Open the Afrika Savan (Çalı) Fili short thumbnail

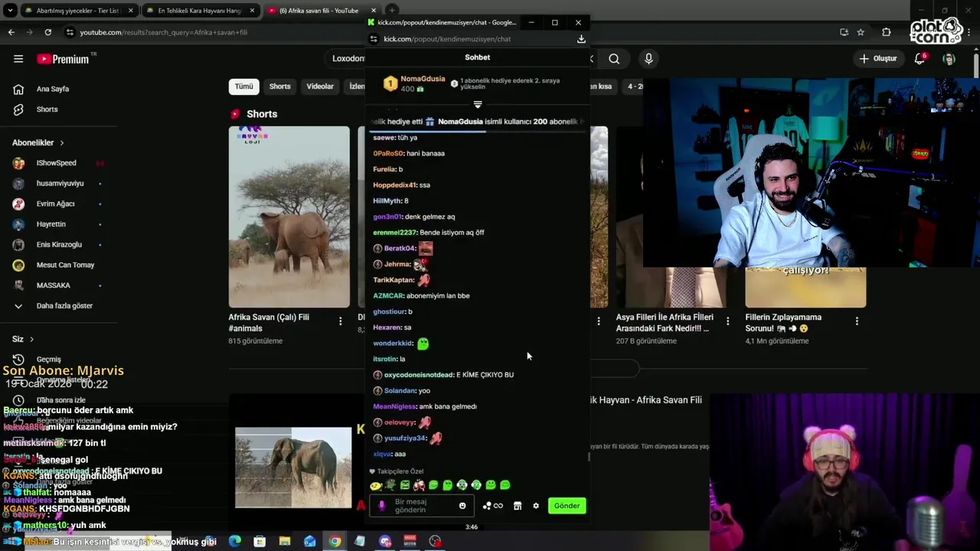pos(289,217)
